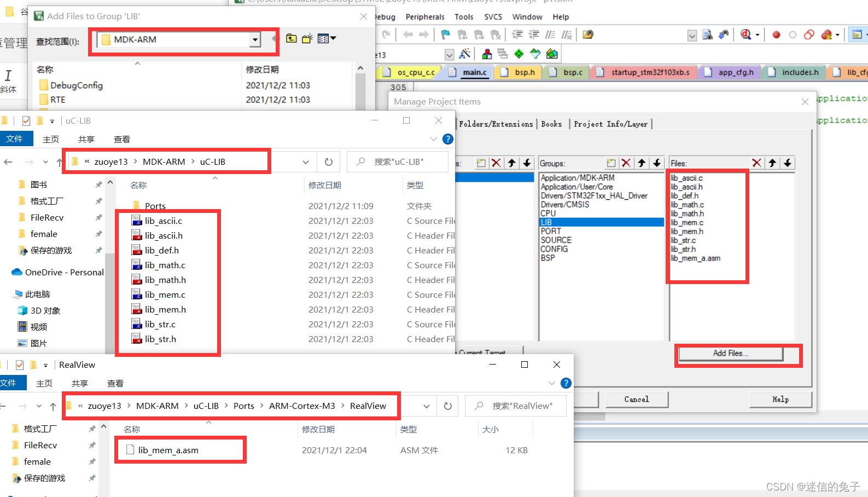Open the Pack Installer icon
This screenshot has width=868, height=497.
pyautogui.click(x=552, y=54)
